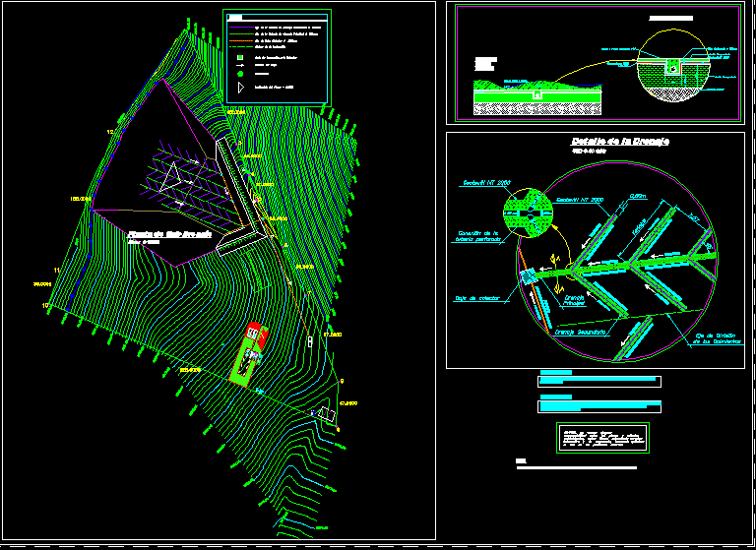This screenshot has height=550, width=756.
Task: Click the yellow point number 12 label
Action: (x=110, y=132)
